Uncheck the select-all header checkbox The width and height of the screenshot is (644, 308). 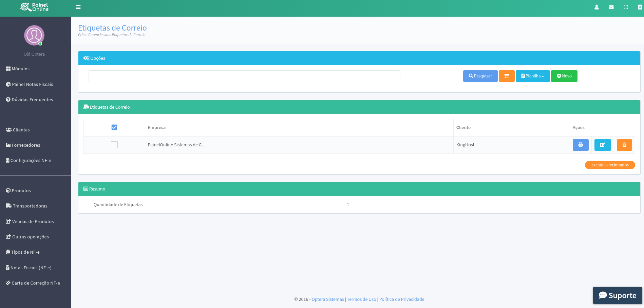114,127
